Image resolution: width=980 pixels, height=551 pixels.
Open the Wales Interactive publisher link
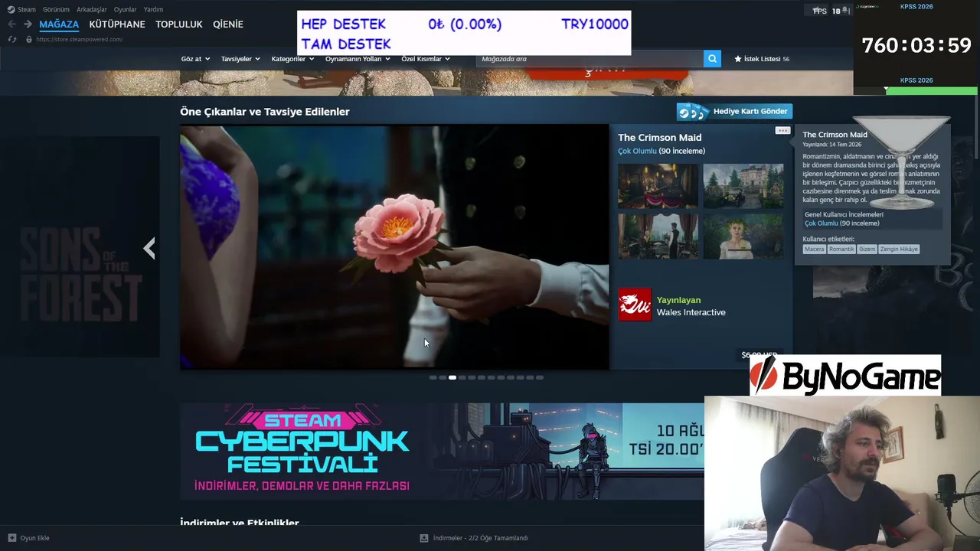click(x=691, y=312)
